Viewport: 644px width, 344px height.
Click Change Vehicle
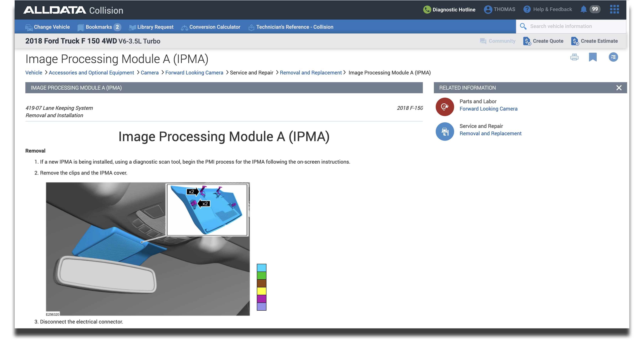[47, 27]
